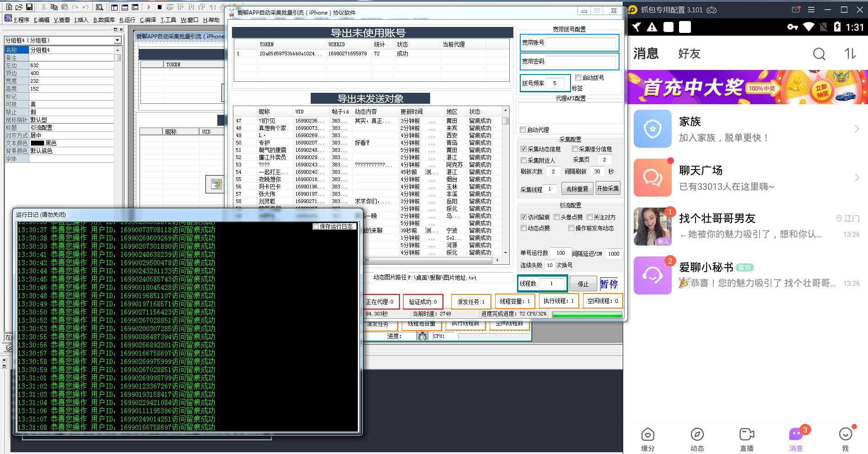The height and width of the screenshot is (454, 868).
Task: Click the New file icon in IDE toolbar
Action: (x=9, y=7)
